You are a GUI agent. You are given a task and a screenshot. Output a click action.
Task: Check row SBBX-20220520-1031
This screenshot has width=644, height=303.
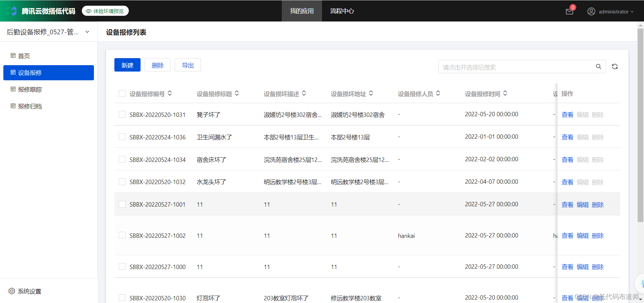click(122, 114)
